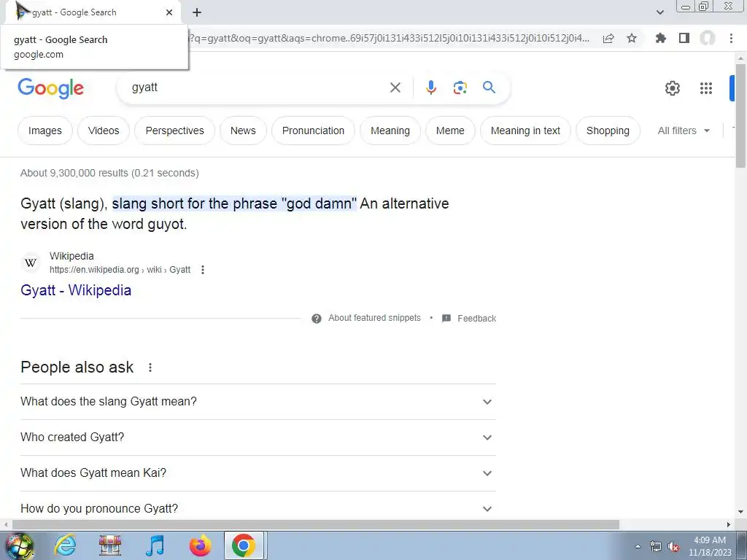Switch to Images results
Viewport: 747px width, 560px height.
[x=45, y=131]
